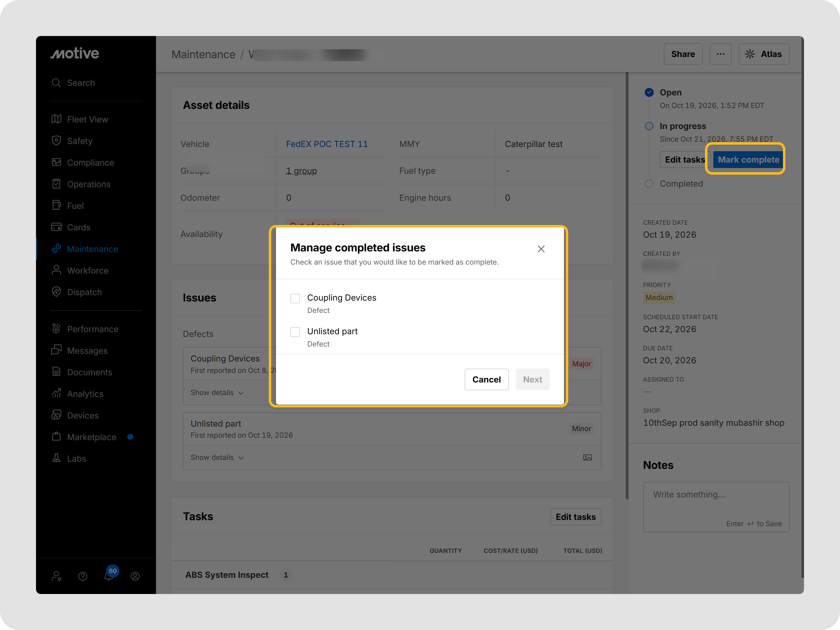Open admin user settings icon
840x630 pixels.
coord(57,576)
